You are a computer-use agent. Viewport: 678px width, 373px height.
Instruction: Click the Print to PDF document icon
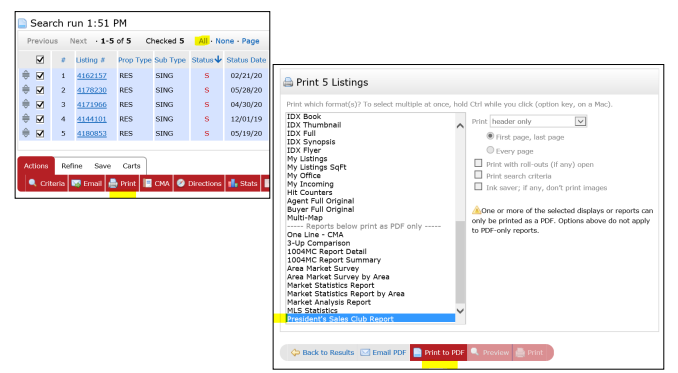pos(417,352)
